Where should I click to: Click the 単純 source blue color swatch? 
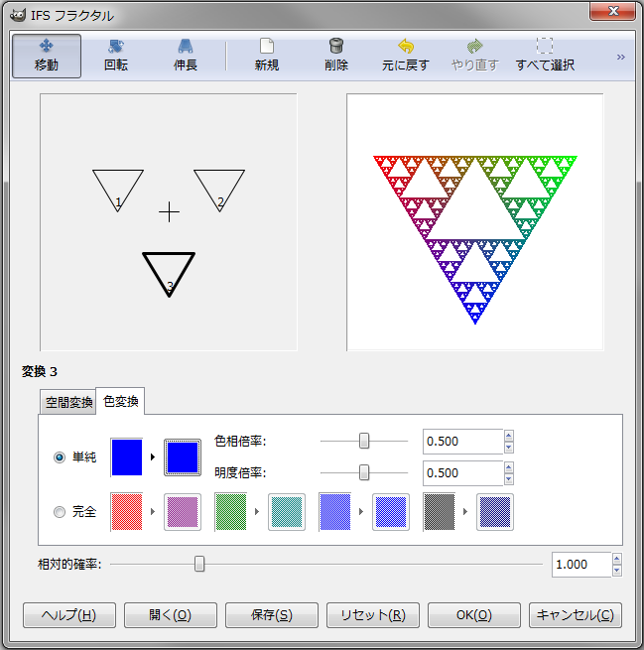click(127, 457)
